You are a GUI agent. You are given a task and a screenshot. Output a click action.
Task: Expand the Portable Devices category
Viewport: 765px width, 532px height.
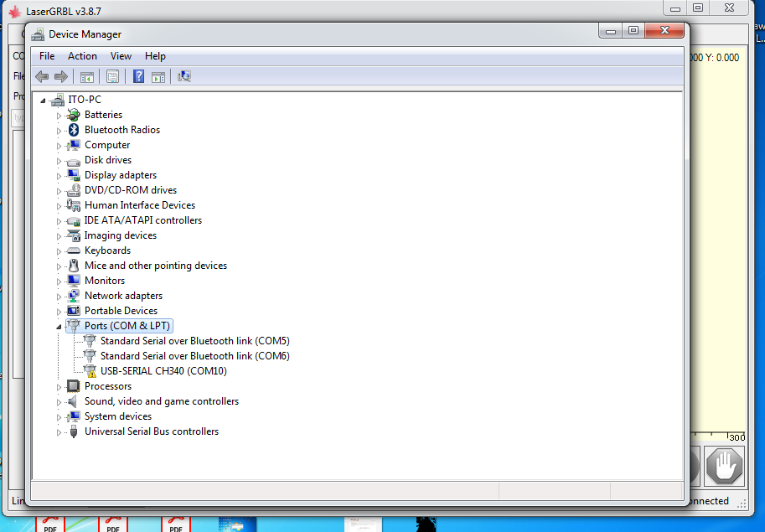[59, 311]
